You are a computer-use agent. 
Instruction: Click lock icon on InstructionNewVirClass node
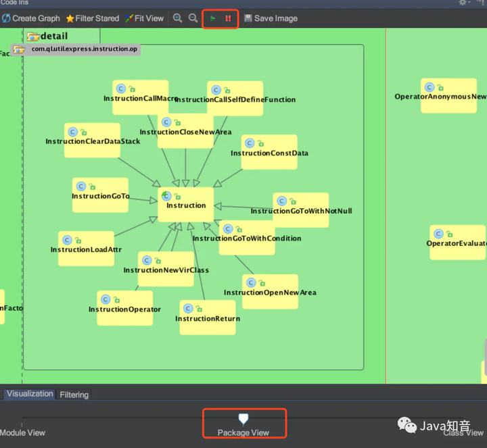coord(158,261)
